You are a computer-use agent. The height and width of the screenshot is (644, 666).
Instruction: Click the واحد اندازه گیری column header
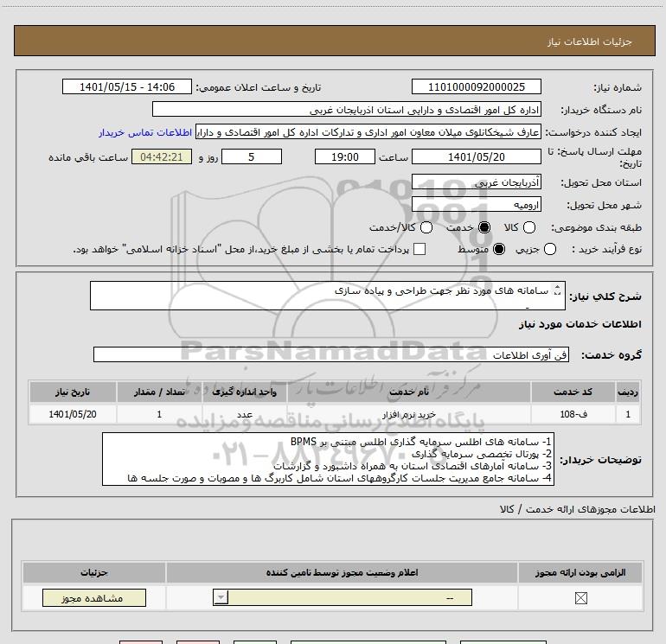[245, 392]
